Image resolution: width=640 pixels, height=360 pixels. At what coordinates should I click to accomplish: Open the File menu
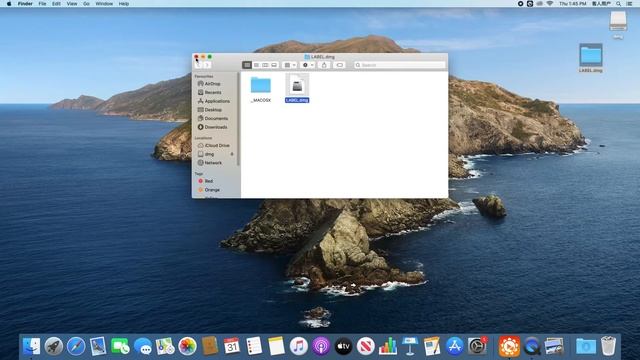42,4
